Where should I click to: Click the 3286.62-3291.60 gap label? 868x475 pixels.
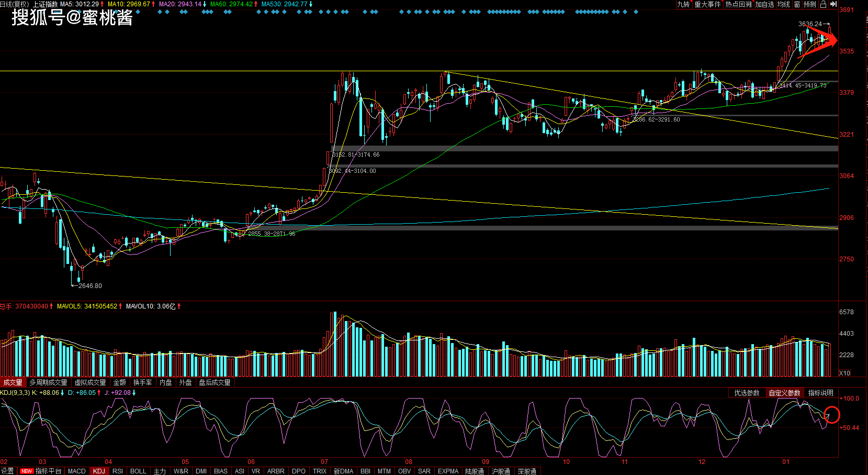(x=656, y=119)
